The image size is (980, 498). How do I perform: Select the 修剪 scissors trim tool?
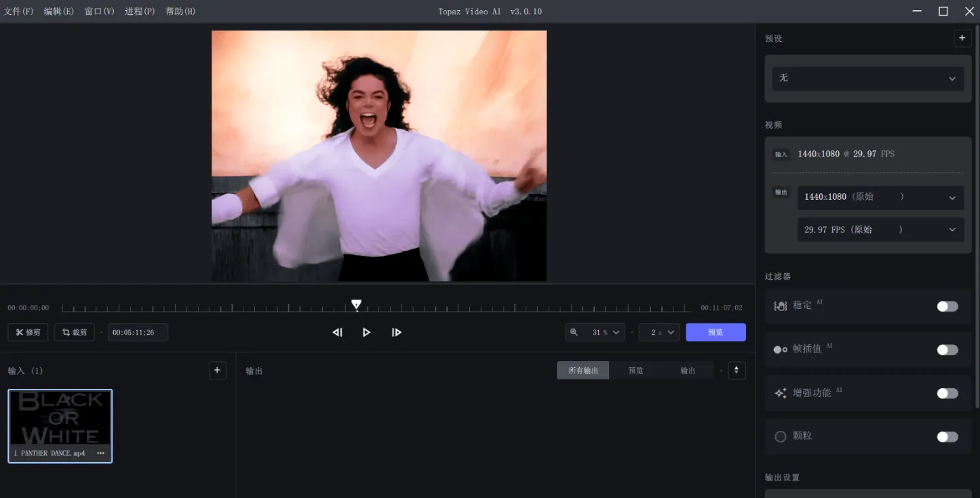pos(27,332)
